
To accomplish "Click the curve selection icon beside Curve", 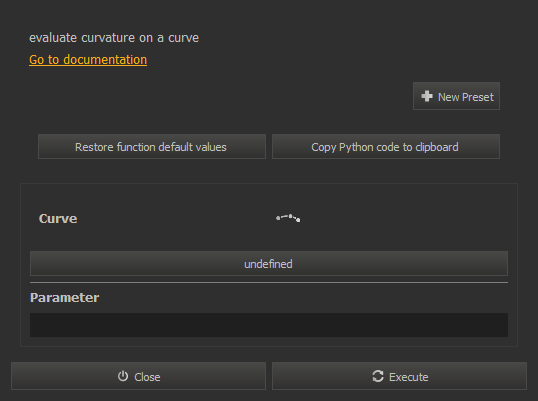I will (x=288, y=218).
